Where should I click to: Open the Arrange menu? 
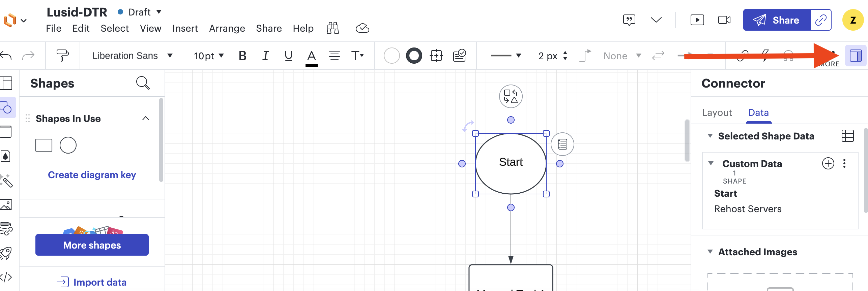click(x=227, y=28)
